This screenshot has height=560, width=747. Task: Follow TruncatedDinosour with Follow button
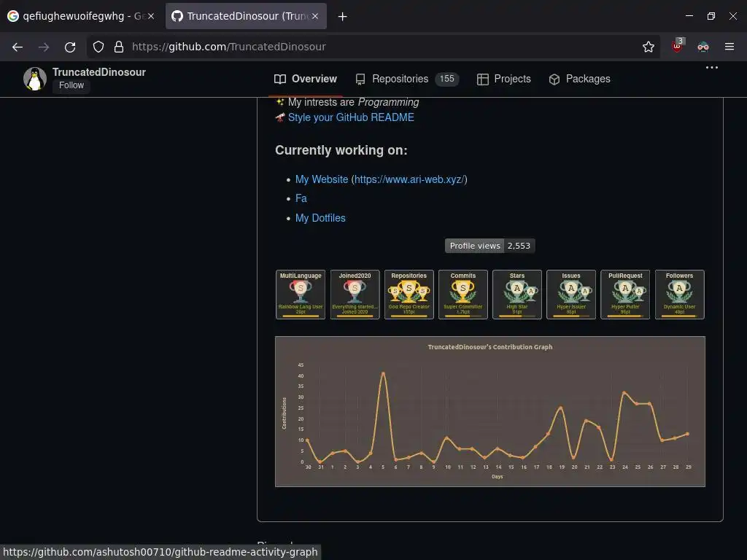point(71,85)
